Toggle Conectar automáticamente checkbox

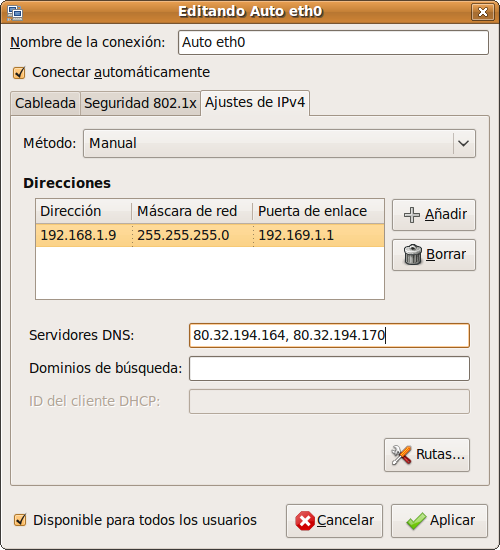[x=19, y=73]
